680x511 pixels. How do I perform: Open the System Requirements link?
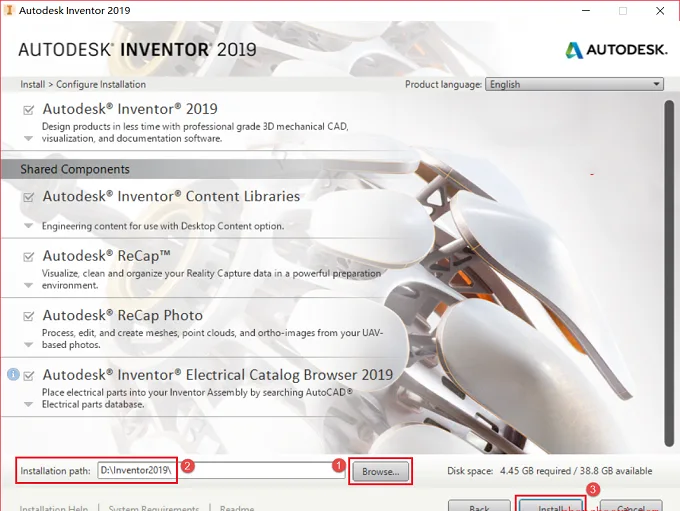(154, 508)
